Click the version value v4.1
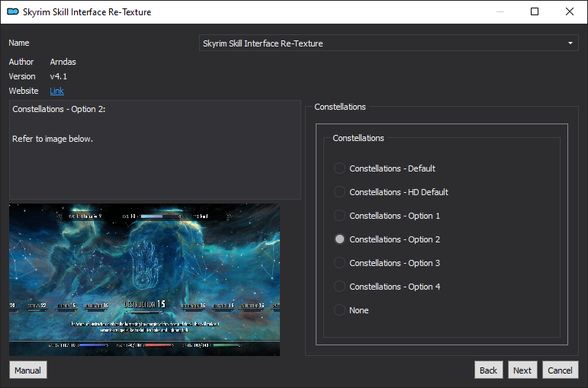The height and width of the screenshot is (388, 588). pyautogui.click(x=59, y=76)
